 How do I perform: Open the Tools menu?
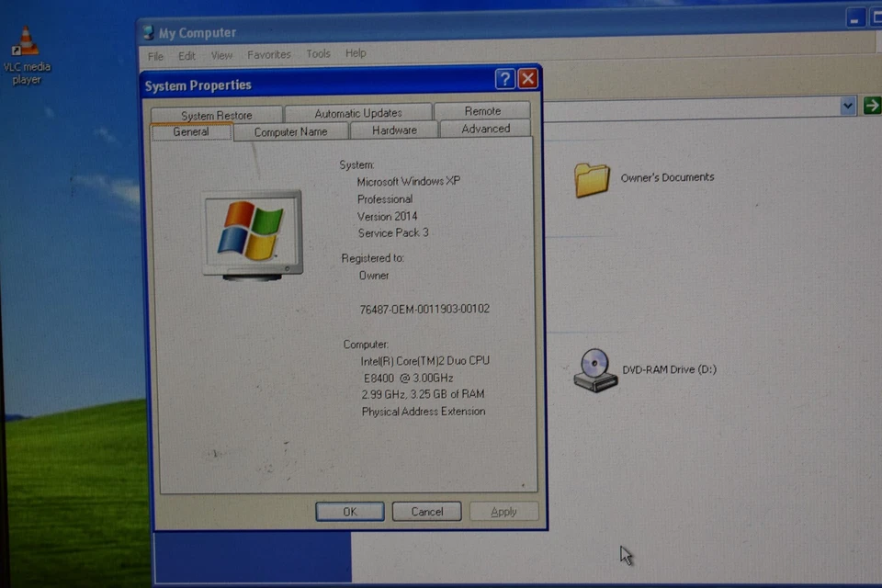click(x=318, y=53)
